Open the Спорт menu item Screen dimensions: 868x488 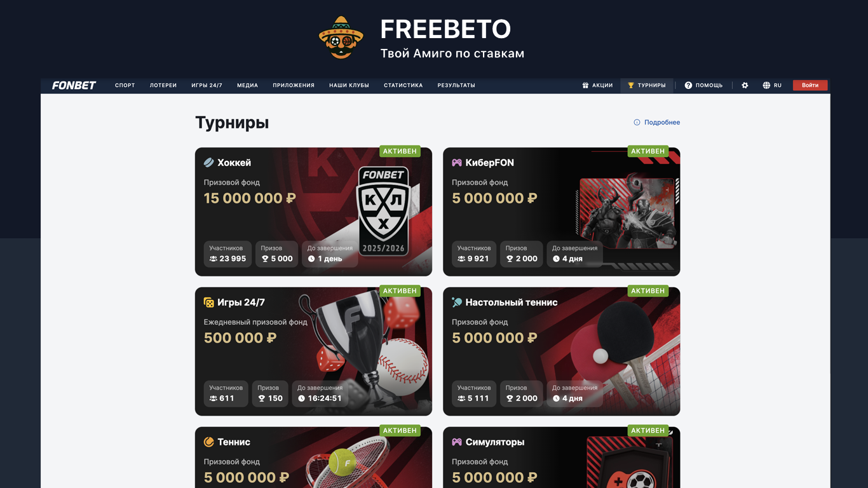pyautogui.click(x=125, y=85)
